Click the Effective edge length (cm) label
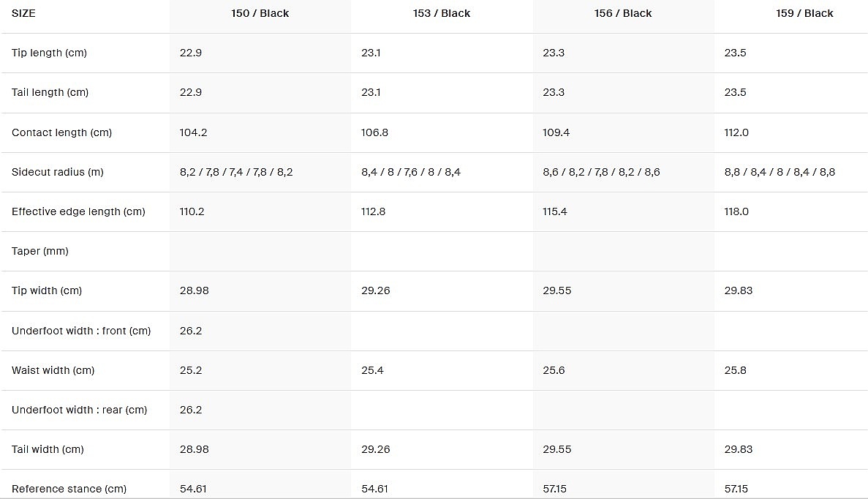 pos(78,211)
